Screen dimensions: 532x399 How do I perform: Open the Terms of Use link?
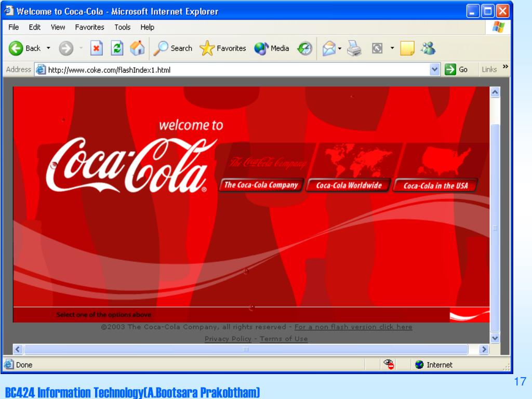284,339
